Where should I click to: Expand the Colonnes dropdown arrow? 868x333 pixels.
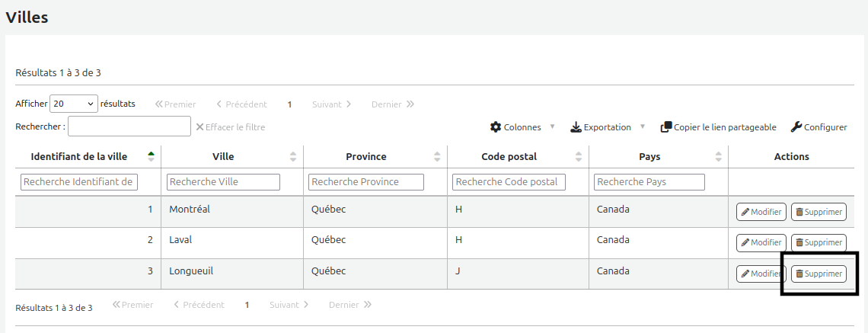click(553, 127)
